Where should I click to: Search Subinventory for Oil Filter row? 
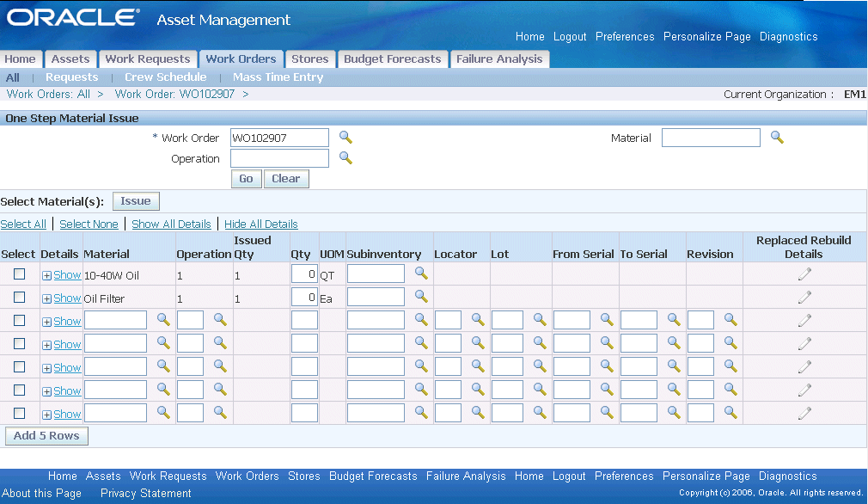click(421, 297)
